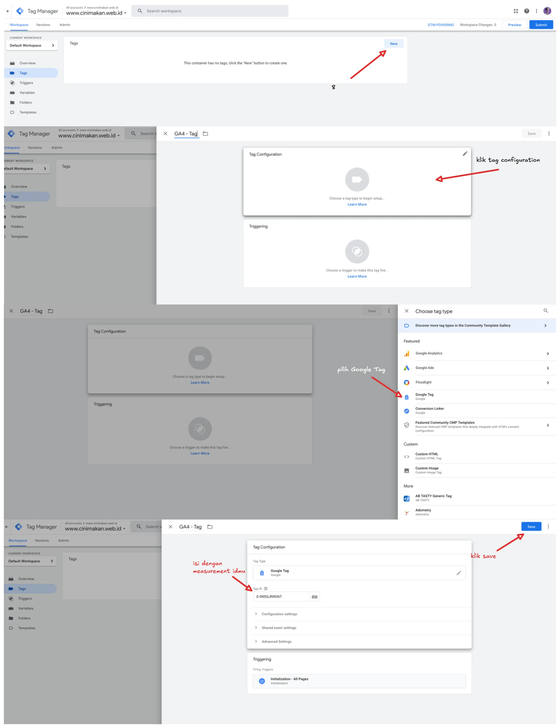The width and height of the screenshot is (560, 728).
Task: Click the help icon next to Tag ID label
Action: [265, 588]
